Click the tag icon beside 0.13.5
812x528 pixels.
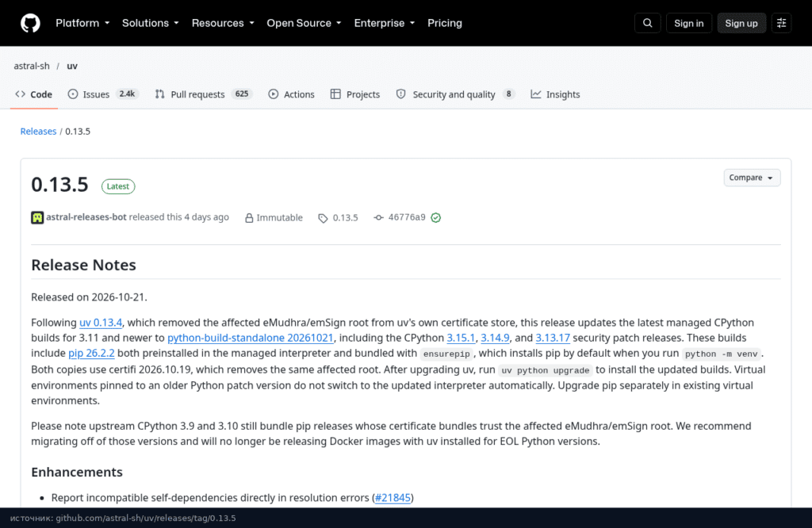coord(324,218)
